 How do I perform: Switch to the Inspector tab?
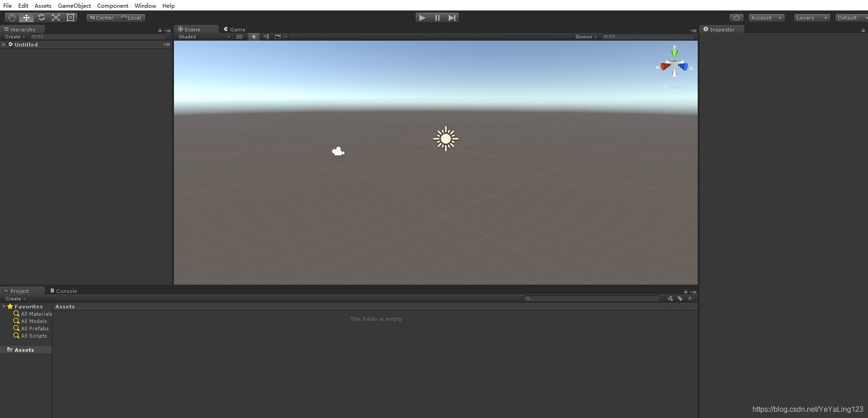click(722, 29)
